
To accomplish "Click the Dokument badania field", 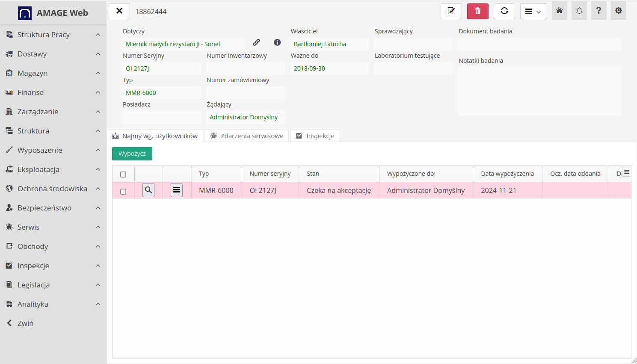I will pos(539,44).
